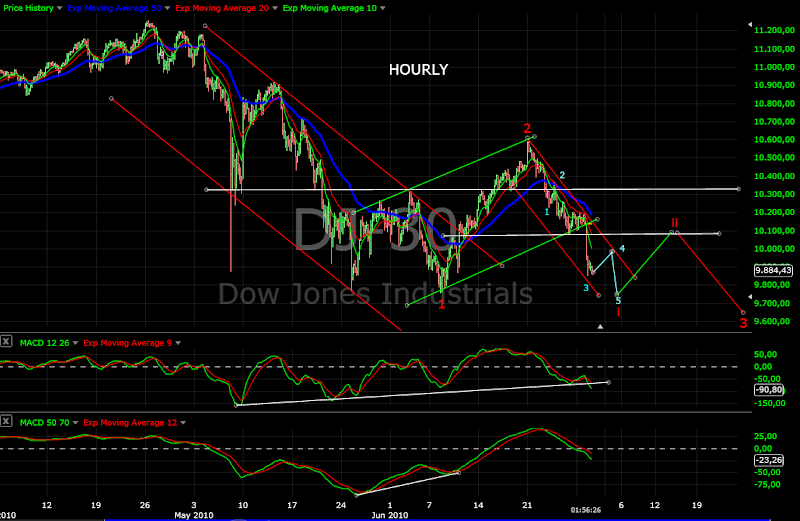Click the MACD value tag -90,80
Viewport: 800px width, 521px height.
(x=769, y=390)
